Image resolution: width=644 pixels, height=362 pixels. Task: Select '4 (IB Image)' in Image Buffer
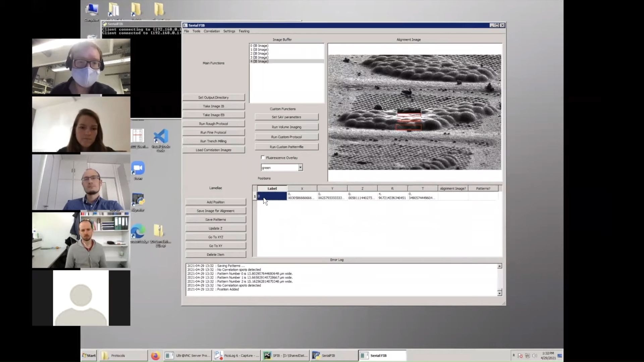click(287, 61)
